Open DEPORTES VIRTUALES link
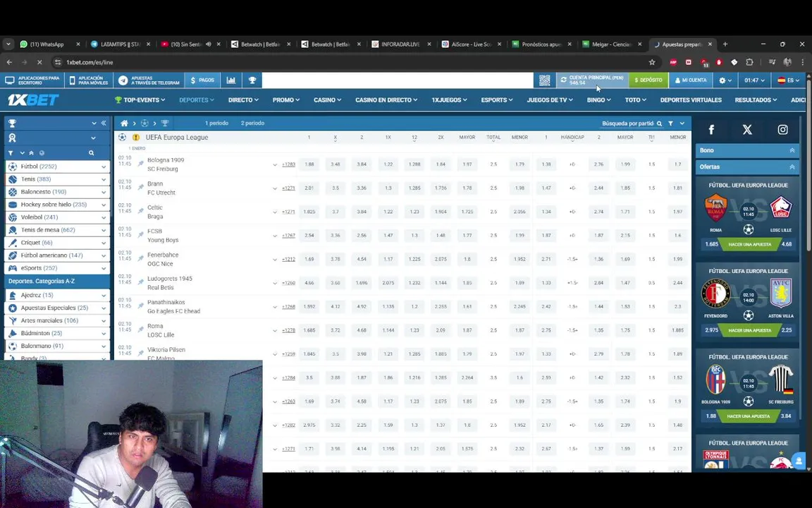Viewport: 812px width, 508px height. [691, 100]
